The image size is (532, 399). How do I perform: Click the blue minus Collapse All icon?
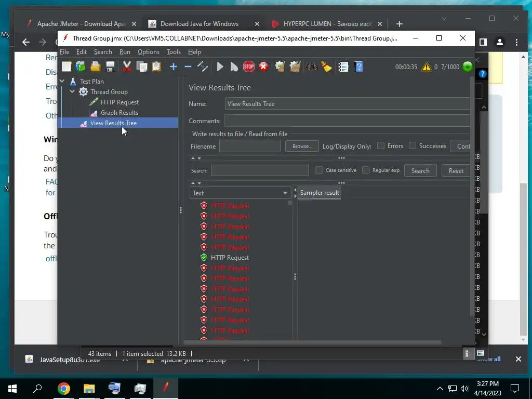tap(188, 67)
